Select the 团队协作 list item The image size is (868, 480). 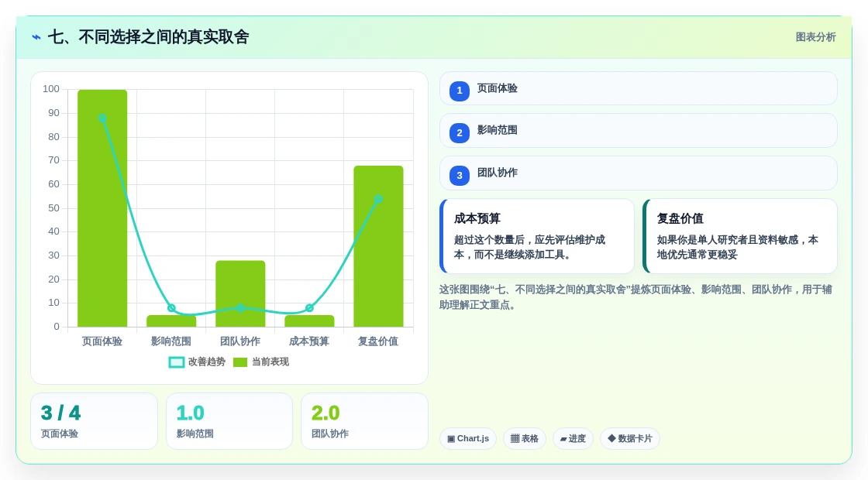coord(639,173)
